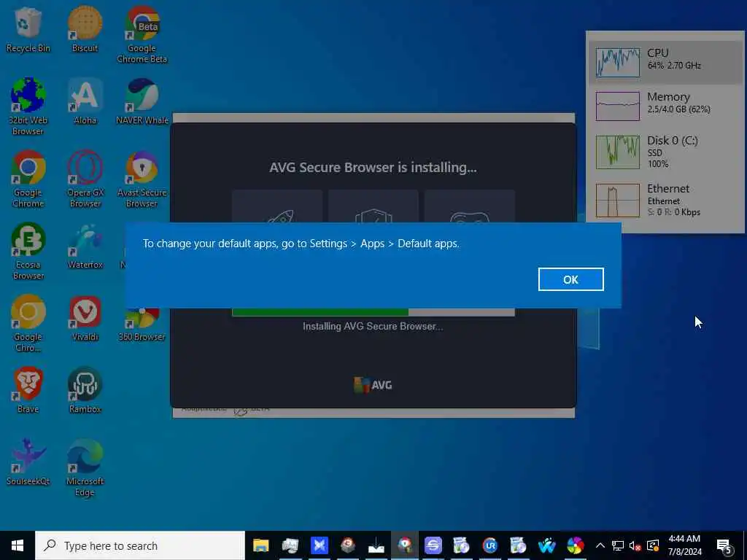Image resolution: width=747 pixels, height=560 pixels.
Task: Click the download tray taskbar icon
Action: pos(376,545)
